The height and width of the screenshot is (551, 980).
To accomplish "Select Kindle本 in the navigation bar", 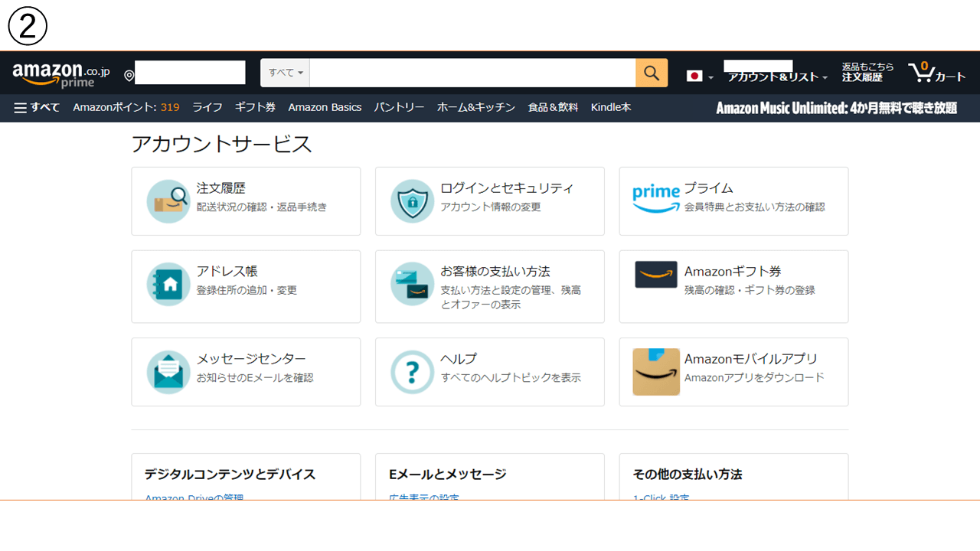I will click(x=610, y=107).
